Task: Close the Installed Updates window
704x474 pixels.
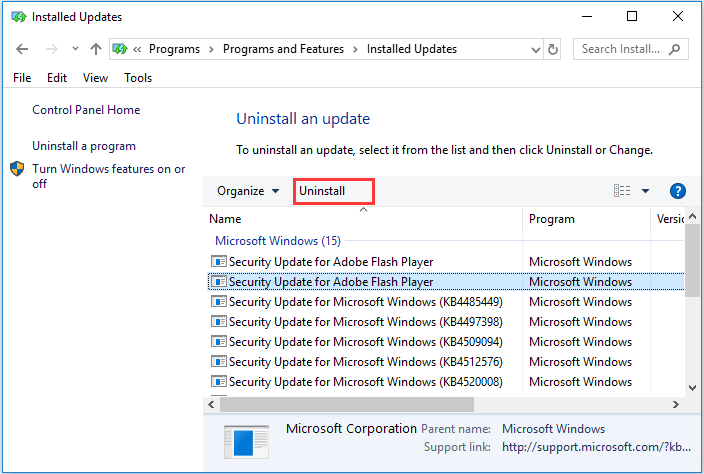Action: coord(678,17)
